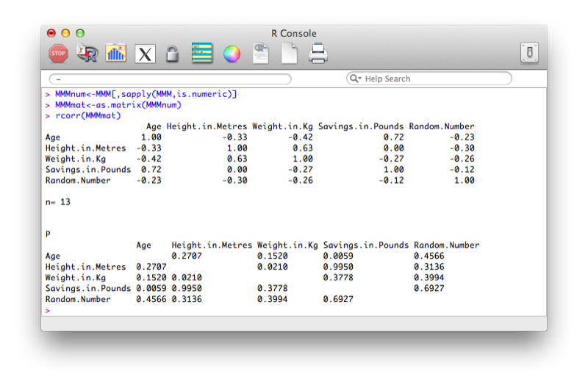
Task: Open the color wheel preferences
Action: (232, 54)
